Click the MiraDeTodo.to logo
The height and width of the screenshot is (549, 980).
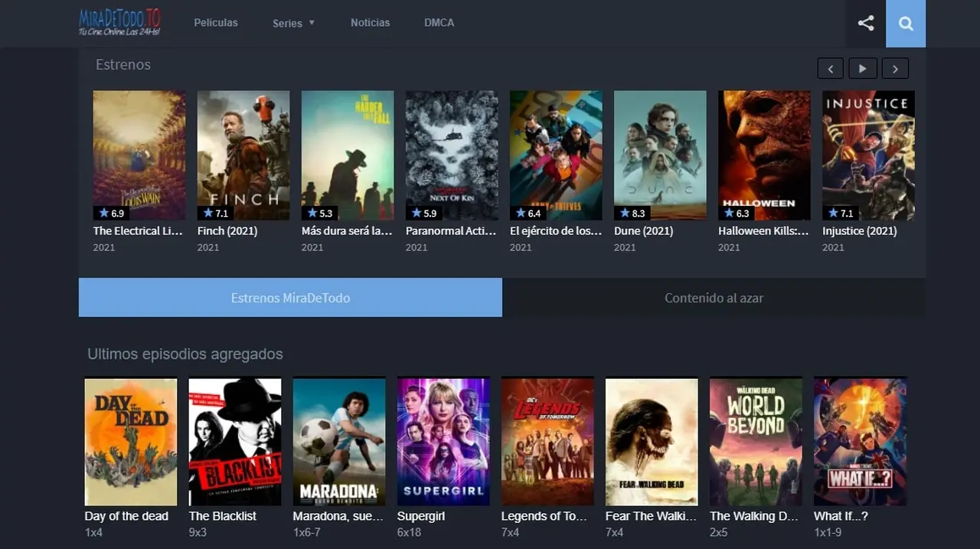(x=119, y=22)
